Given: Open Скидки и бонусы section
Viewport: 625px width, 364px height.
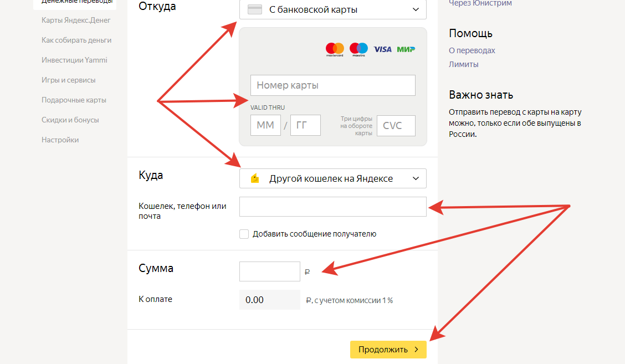Looking at the screenshot, I should coord(70,120).
